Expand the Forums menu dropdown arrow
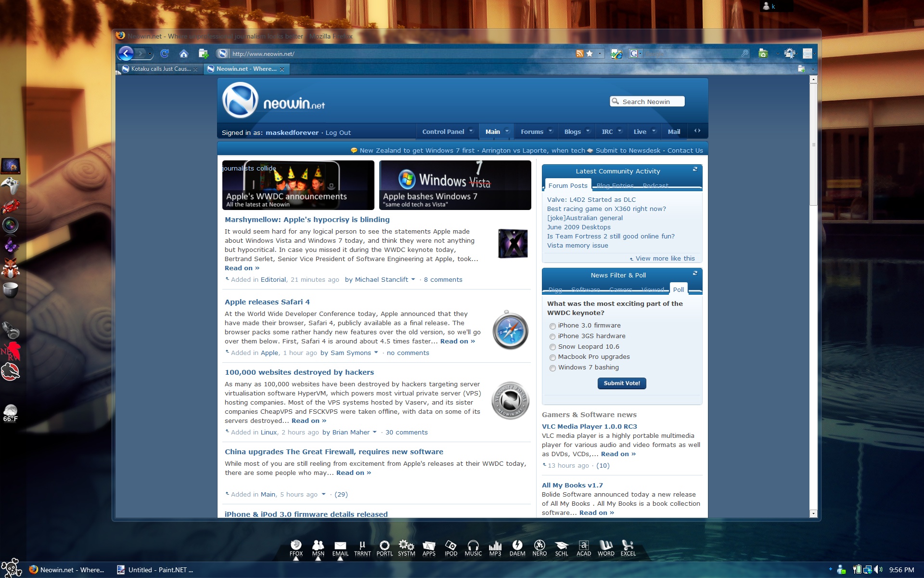The image size is (924, 578). (x=550, y=131)
